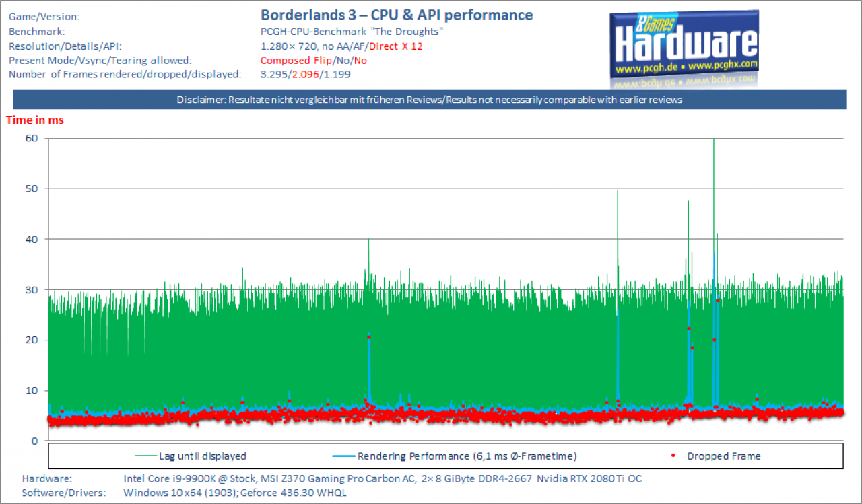Click the 'PCGH-CPU-Benchmark "The Droughts"' text

click(x=352, y=31)
